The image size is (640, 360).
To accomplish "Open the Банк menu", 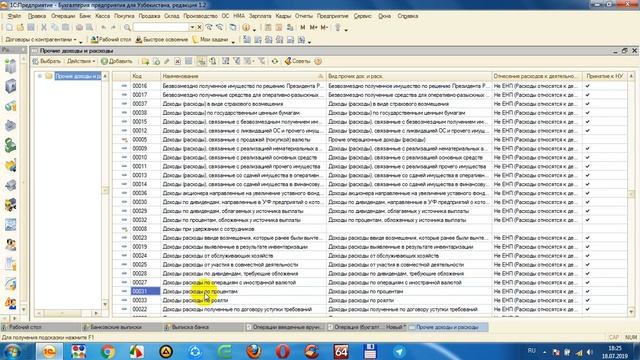I will pyautogui.click(x=85, y=16).
